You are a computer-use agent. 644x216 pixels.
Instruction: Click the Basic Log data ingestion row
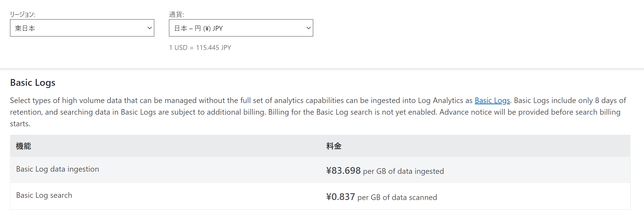[57, 169]
